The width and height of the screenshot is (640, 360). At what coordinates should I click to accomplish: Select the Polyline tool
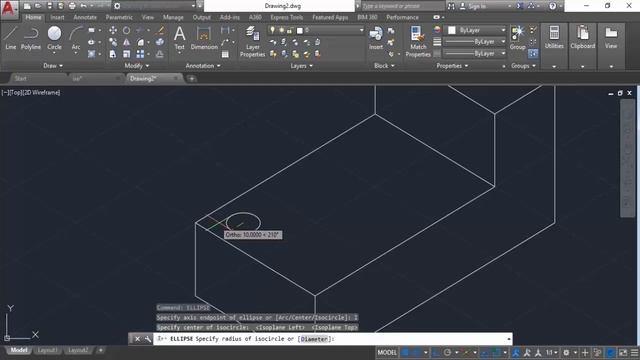click(31, 38)
